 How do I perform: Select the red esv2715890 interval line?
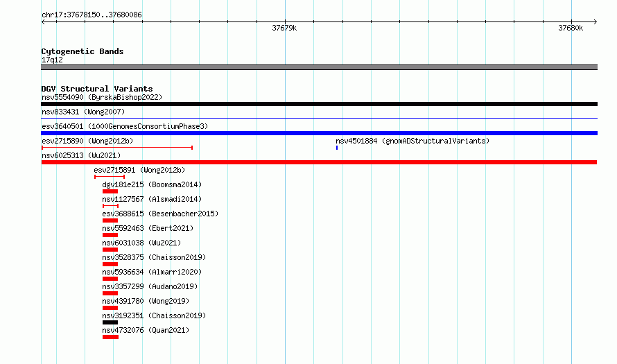(117, 148)
